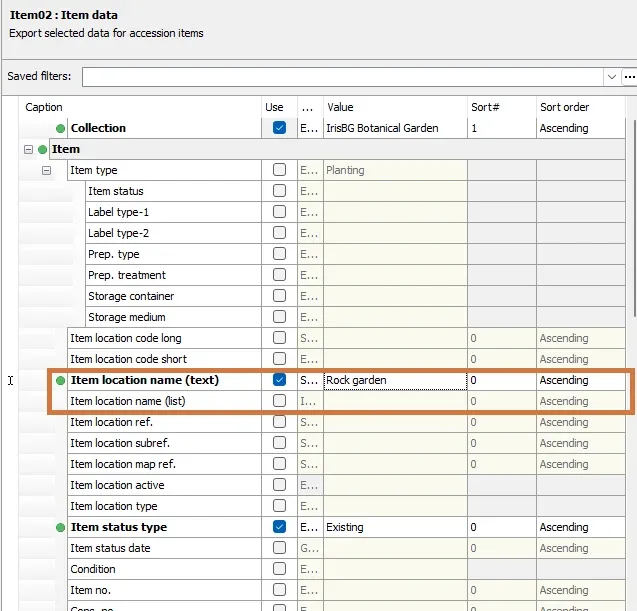Enable Item location active checkbox
Screen dimensions: 637x611
[279, 485]
